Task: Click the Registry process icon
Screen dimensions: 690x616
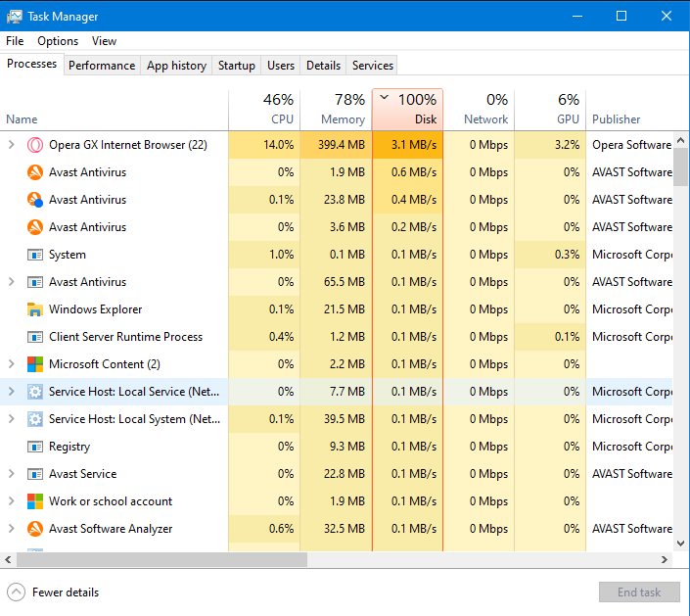Action: [35, 447]
